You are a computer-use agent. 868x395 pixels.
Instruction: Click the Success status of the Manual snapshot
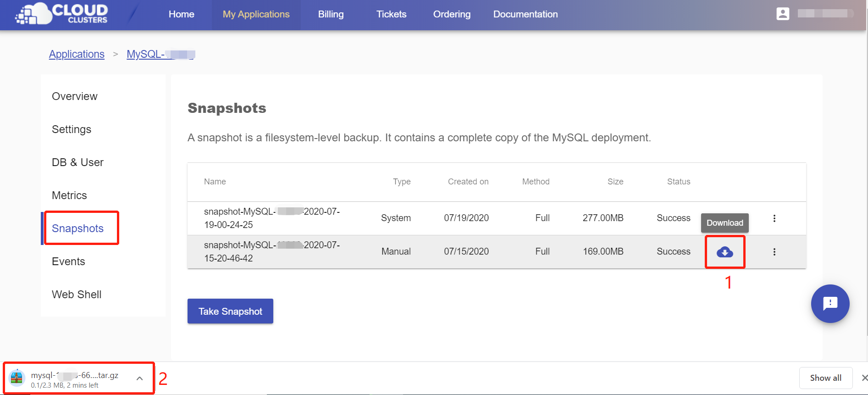[674, 251]
